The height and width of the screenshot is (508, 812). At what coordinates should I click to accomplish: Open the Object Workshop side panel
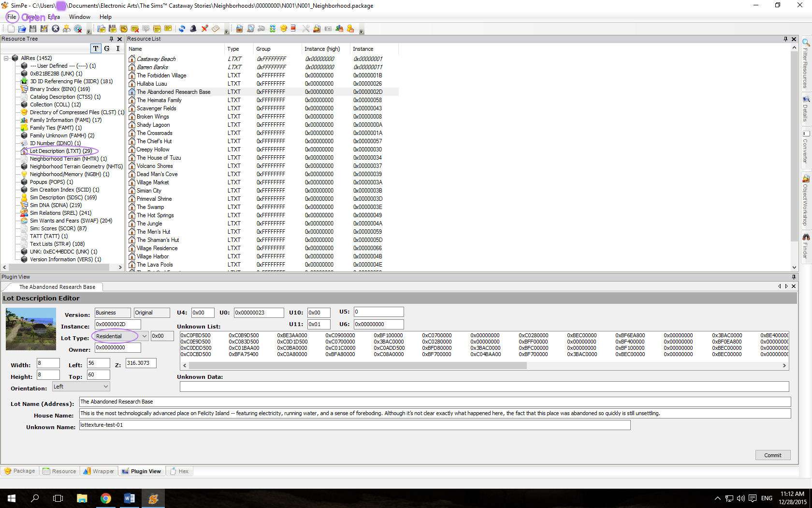(x=805, y=200)
